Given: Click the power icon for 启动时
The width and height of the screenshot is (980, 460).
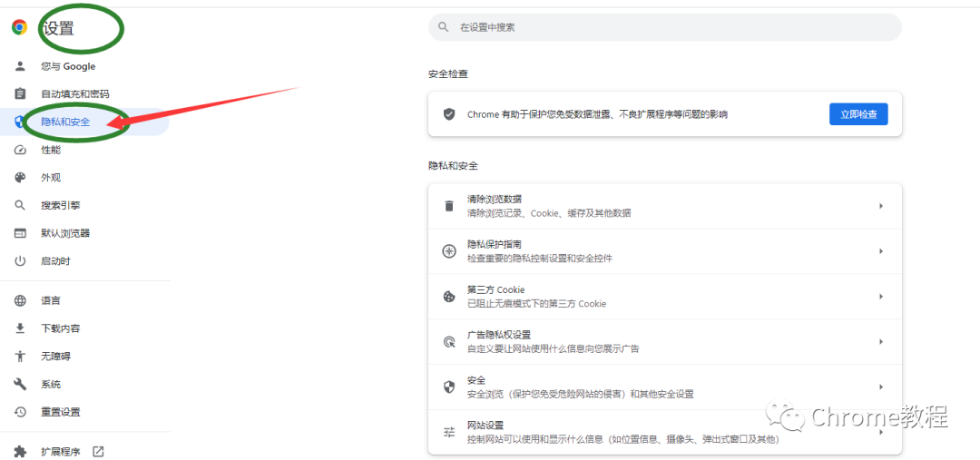Looking at the screenshot, I should [20, 260].
